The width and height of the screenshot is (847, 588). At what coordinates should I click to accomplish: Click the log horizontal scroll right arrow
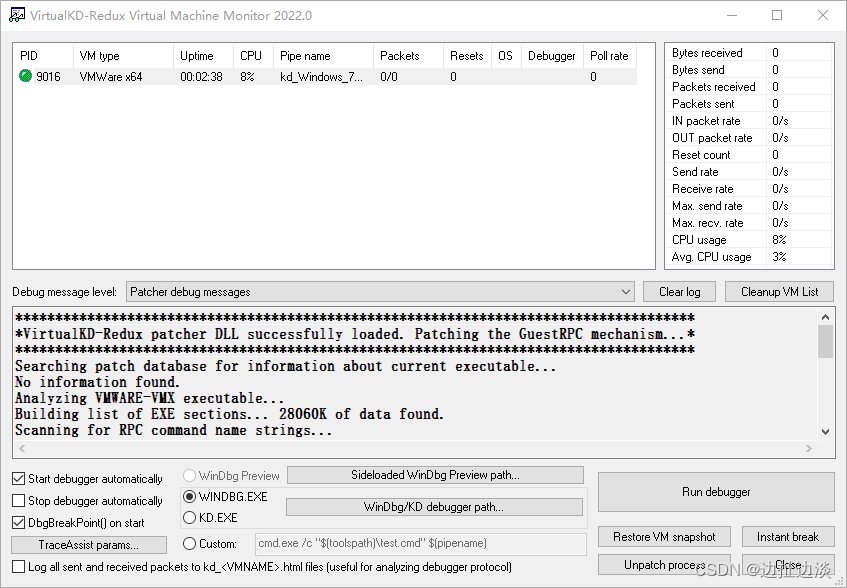click(809, 448)
